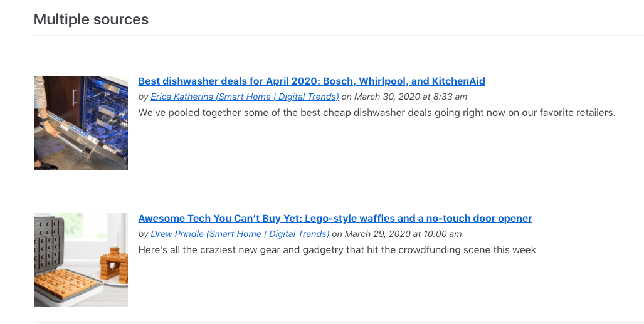Click the "Multiple sources" heading
The width and height of the screenshot is (644, 324).
coord(91,19)
